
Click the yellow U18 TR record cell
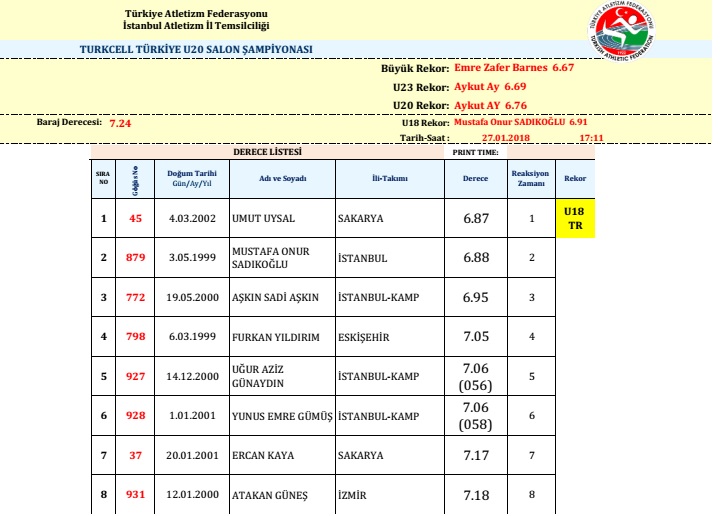[x=575, y=218]
